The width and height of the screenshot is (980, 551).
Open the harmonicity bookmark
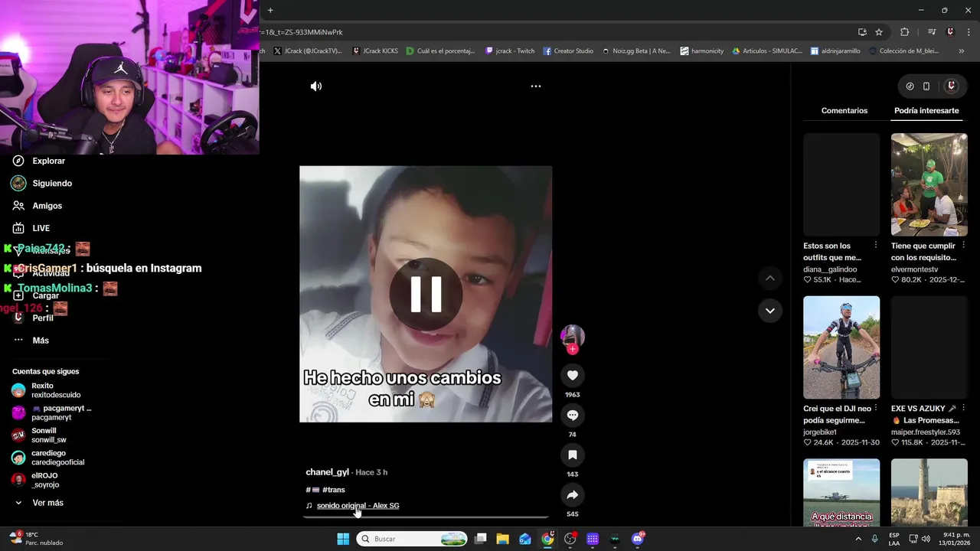pyautogui.click(x=702, y=51)
